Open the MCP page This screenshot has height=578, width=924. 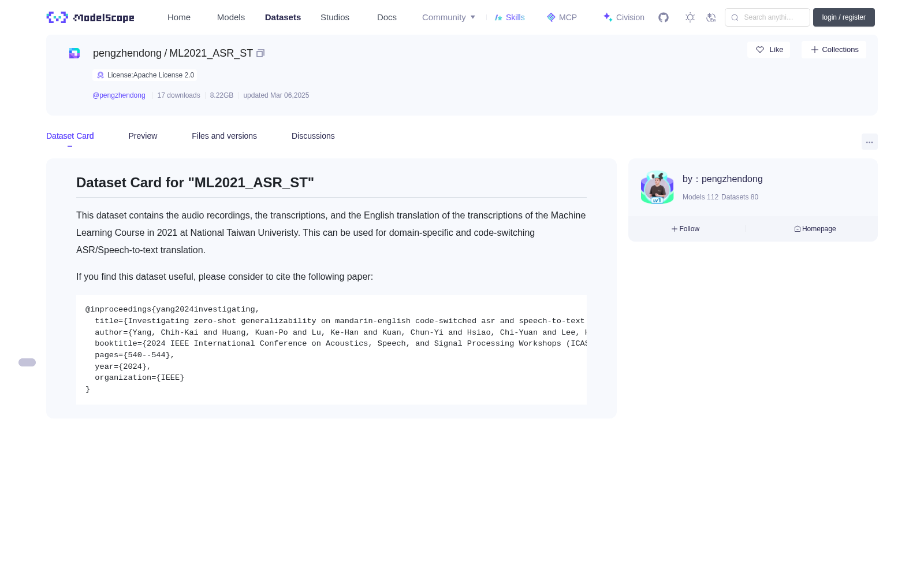561,17
